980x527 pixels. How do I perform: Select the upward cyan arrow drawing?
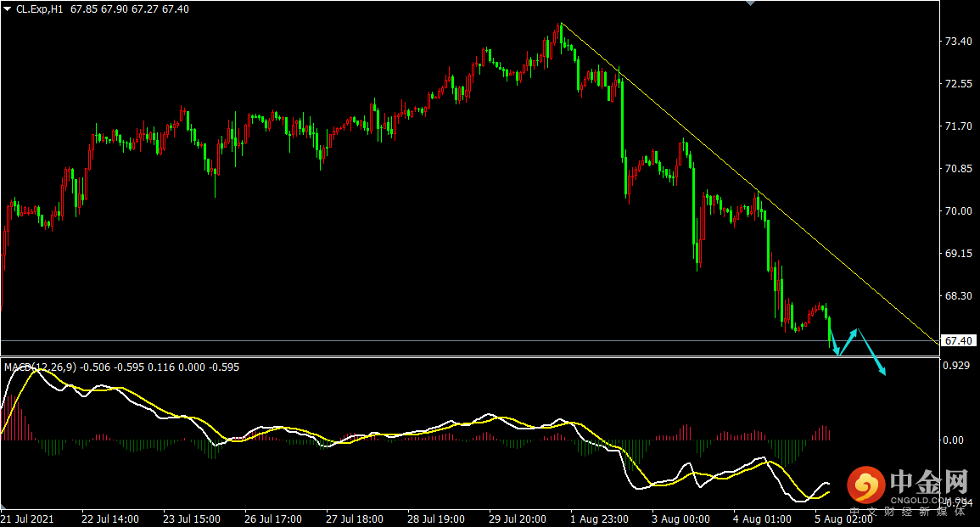click(848, 341)
